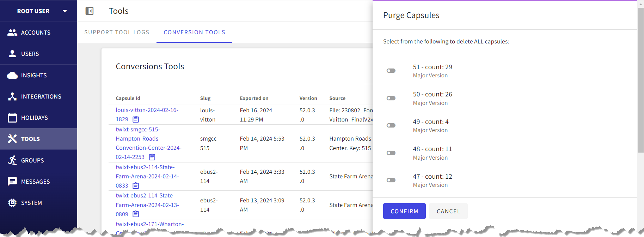Click the Purge Capsules panel scrollbar
This screenshot has height=237, width=644.
click(640, 80)
